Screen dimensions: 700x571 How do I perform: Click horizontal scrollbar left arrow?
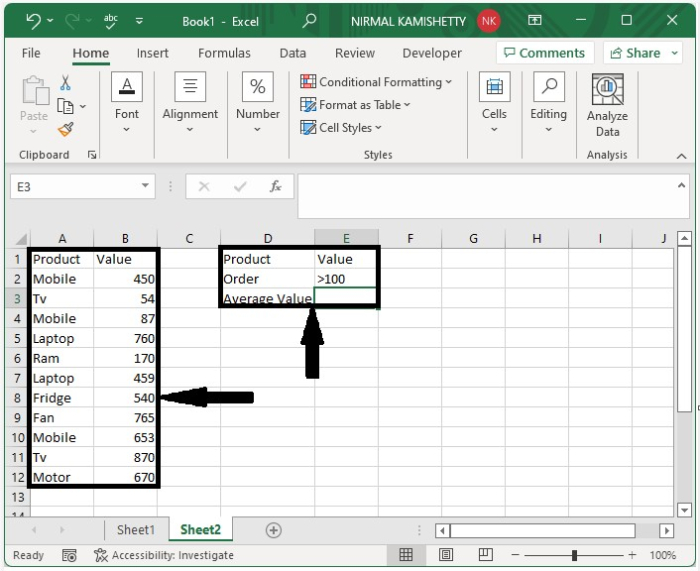click(442, 531)
